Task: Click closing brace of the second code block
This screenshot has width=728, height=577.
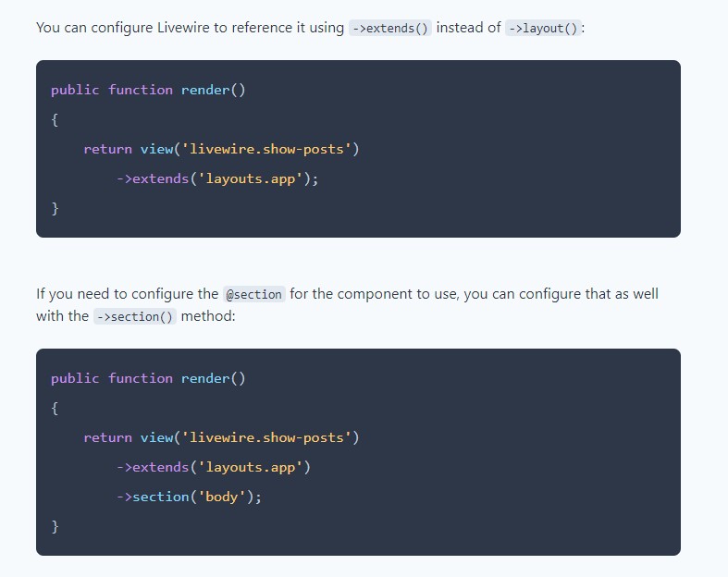Action: [x=55, y=526]
